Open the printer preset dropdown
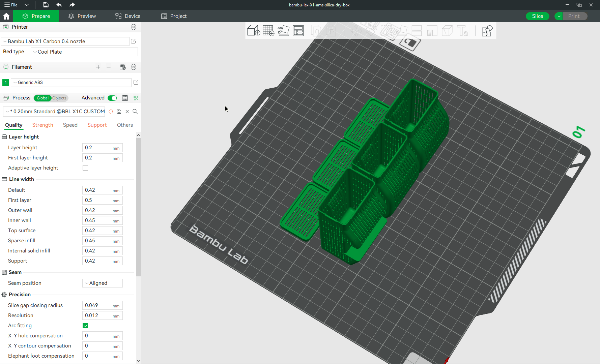The width and height of the screenshot is (600, 364). 65,41
